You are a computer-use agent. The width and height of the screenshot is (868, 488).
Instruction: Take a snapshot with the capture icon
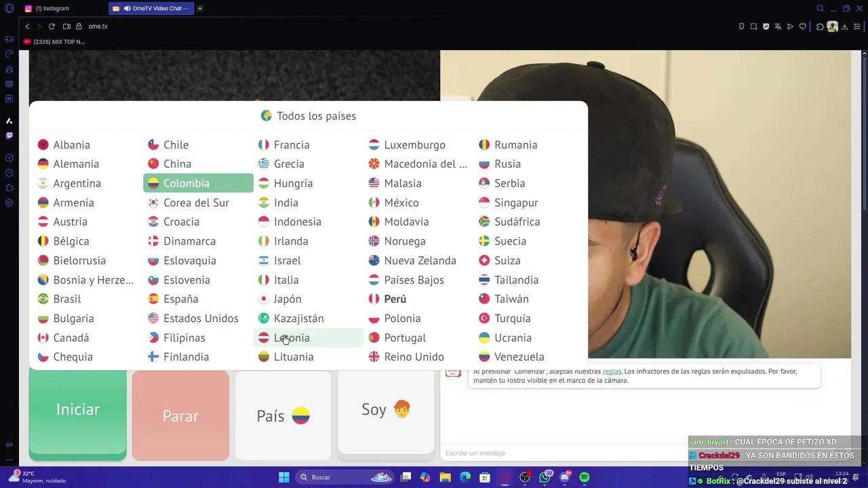(753, 26)
